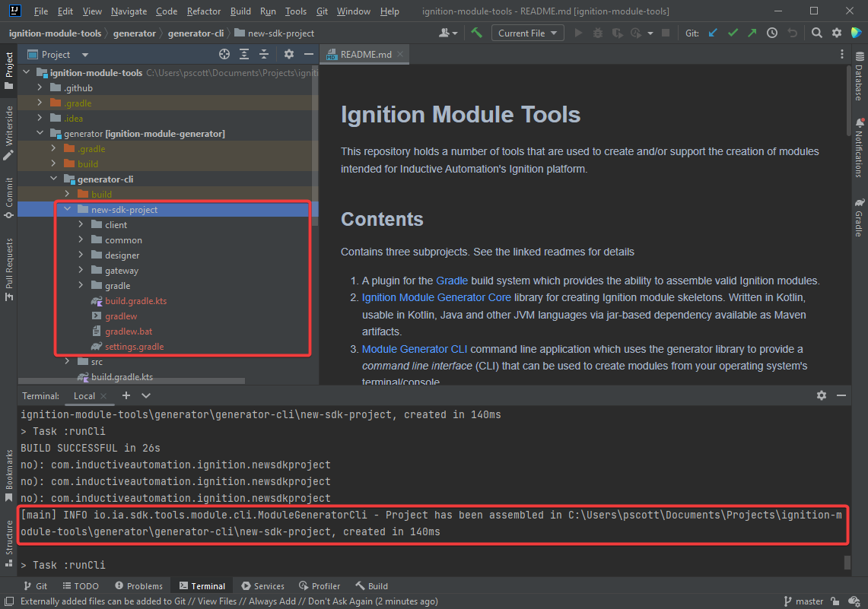Screen dimensions: 868x609
Task: Open Git history clock icon
Action: (x=772, y=33)
